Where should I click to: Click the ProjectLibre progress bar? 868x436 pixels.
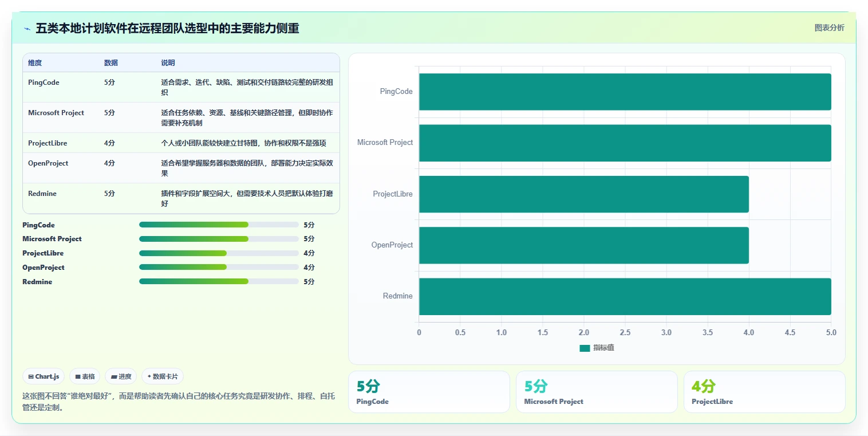pos(219,253)
